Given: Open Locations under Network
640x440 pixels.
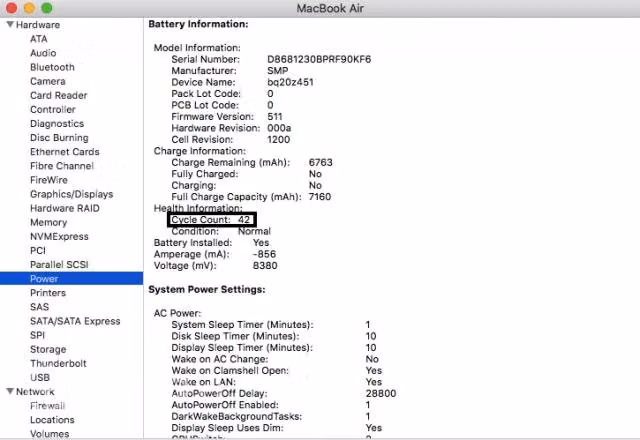Looking at the screenshot, I should (52, 420).
